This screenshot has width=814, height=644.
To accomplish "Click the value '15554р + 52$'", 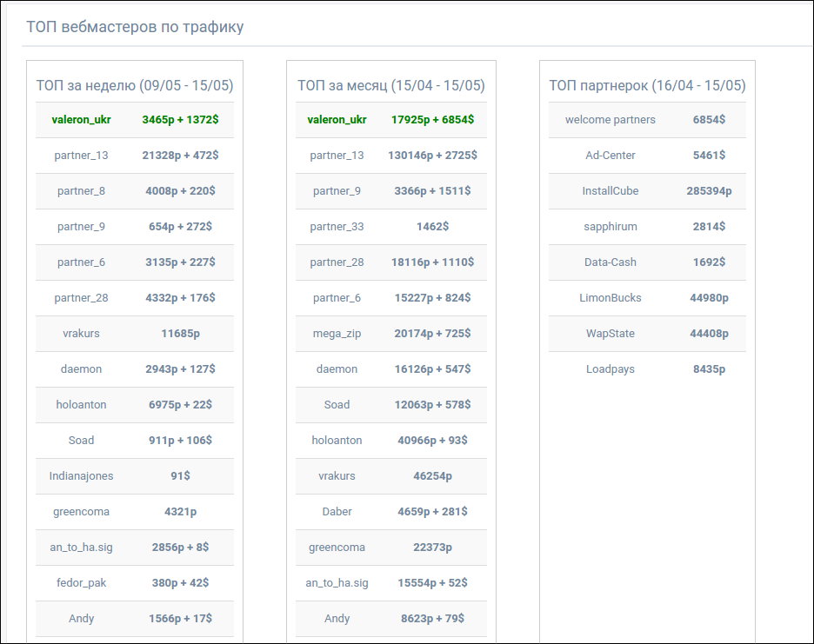I will [432, 583].
